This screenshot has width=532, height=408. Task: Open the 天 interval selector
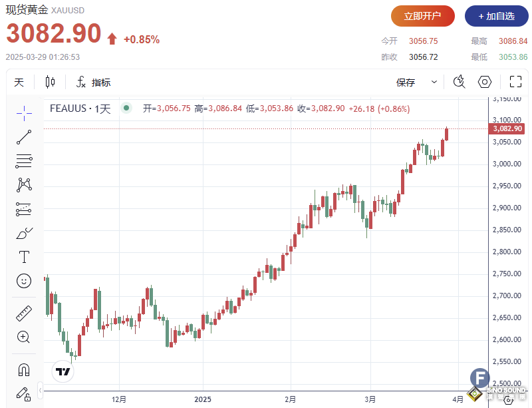19,82
